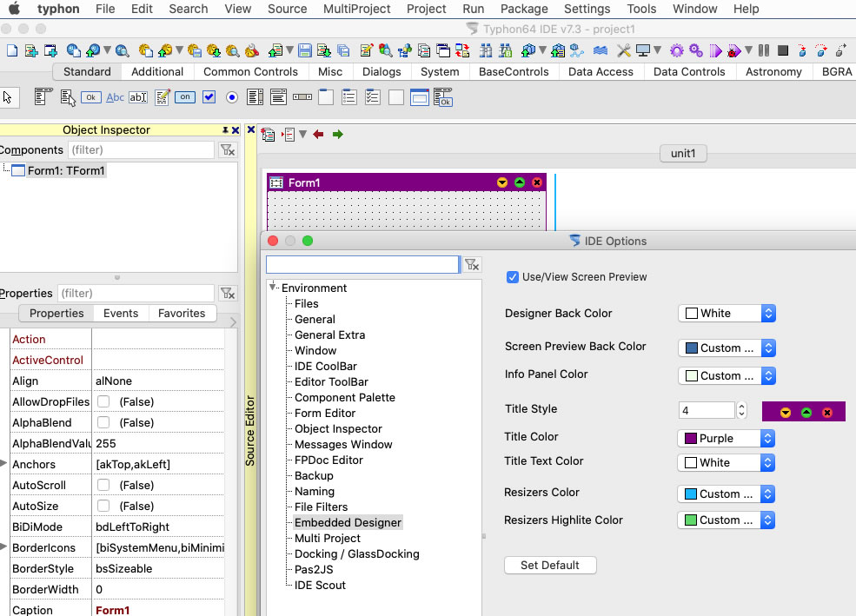
Task: Click the Title Style number field
Action: pos(707,410)
